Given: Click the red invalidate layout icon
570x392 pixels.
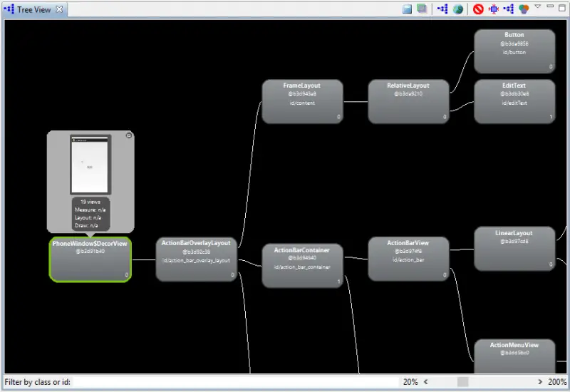Looking at the screenshot, I should (478, 9).
